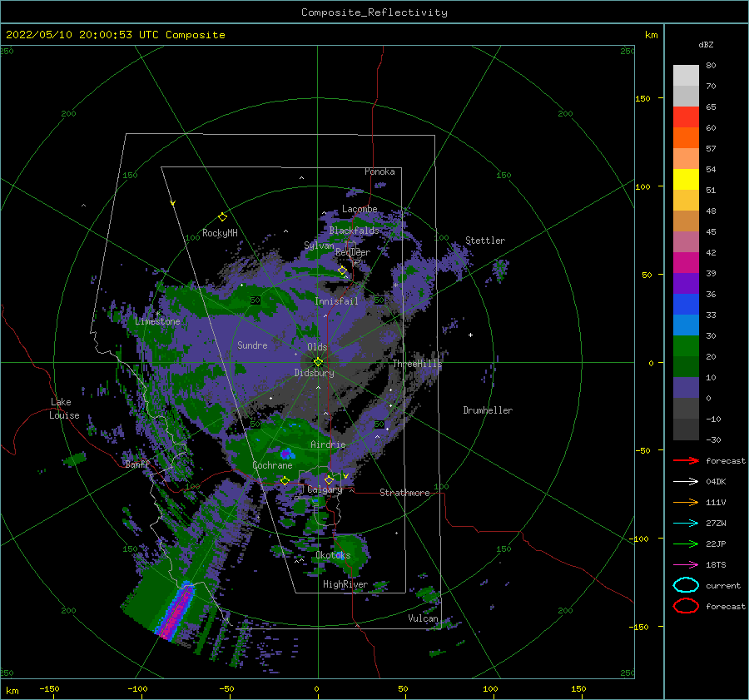Click the magenta storm cell near Cochrane
749x700 pixels.
click(x=285, y=453)
